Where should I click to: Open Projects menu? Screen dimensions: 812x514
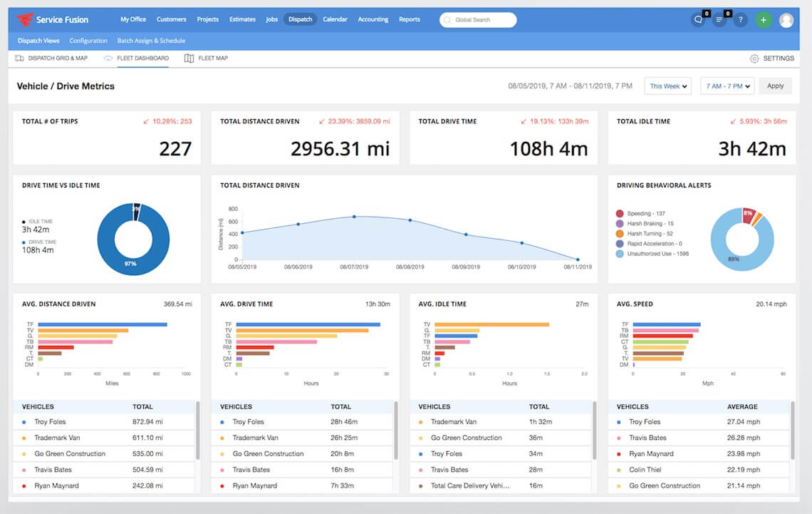pyautogui.click(x=208, y=19)
